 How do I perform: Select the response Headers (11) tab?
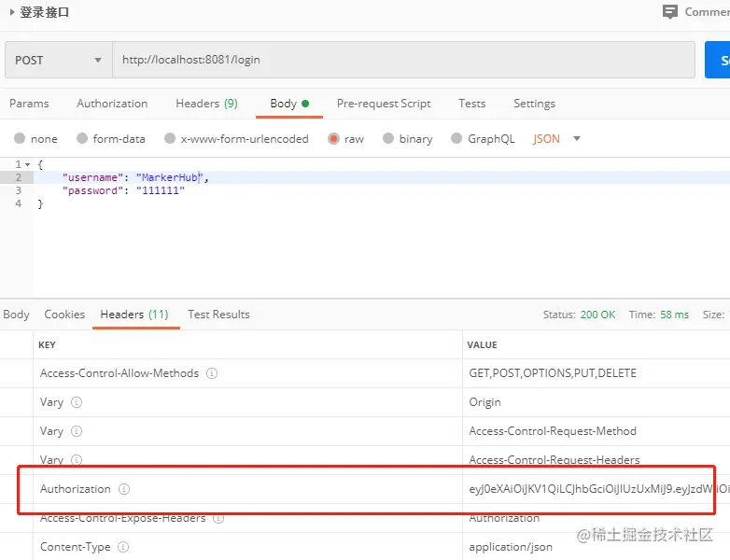point(134,315)
